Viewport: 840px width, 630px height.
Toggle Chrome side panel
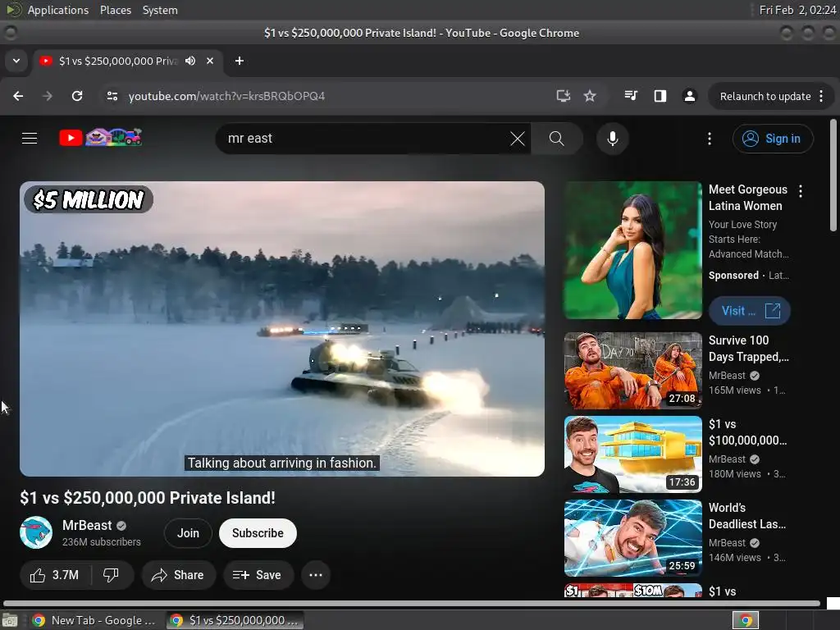tap(660, 96)
